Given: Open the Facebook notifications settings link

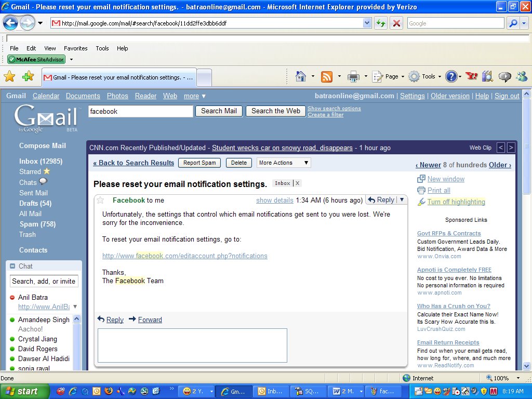Looking at the screenshot, I should point(184,256).
